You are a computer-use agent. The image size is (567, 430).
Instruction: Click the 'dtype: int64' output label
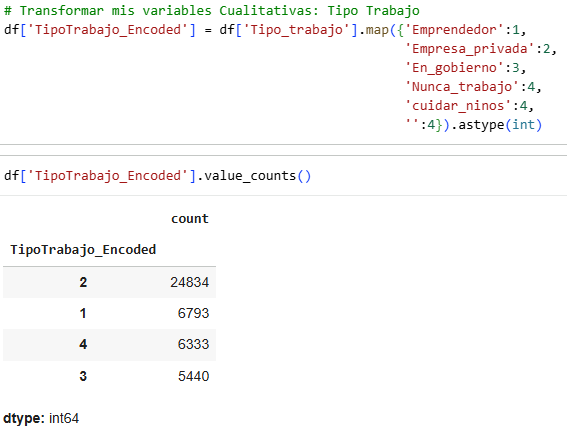(x=41, y=418)
